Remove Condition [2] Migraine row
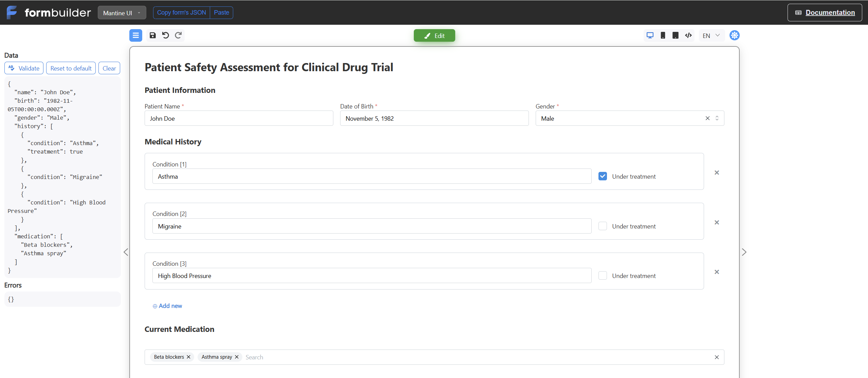This screenshot has height=378, width=868. point(717,222)
